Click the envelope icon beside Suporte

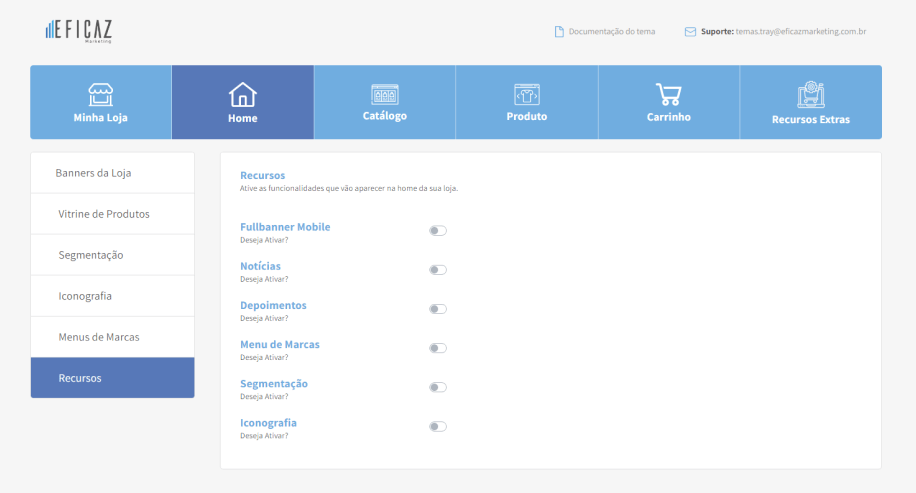coord(690,32)
